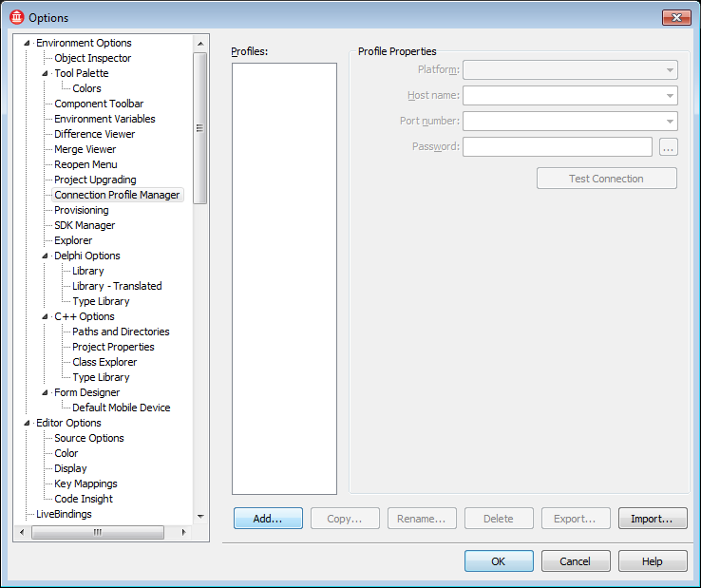Open Help for this dialog
Screen dimensions: 701x588
[653, 561]
